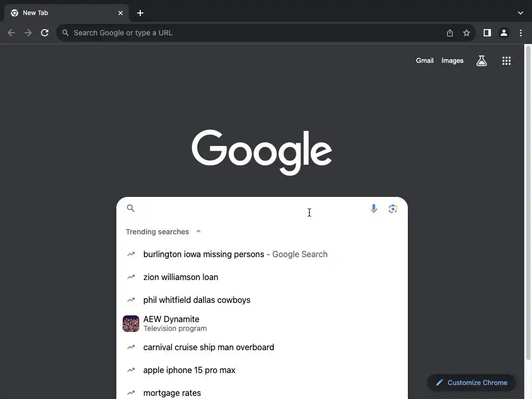Search by image with Google Lens icon

393,209
